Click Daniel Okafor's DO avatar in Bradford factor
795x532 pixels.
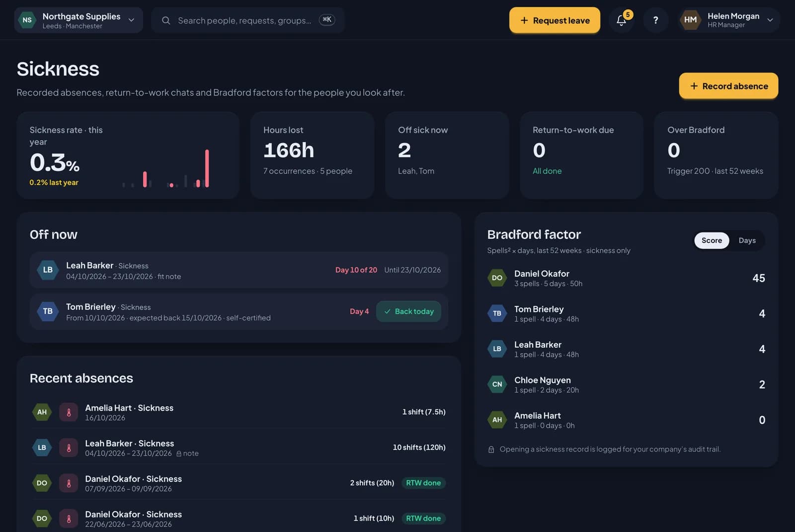coord(497,278)
